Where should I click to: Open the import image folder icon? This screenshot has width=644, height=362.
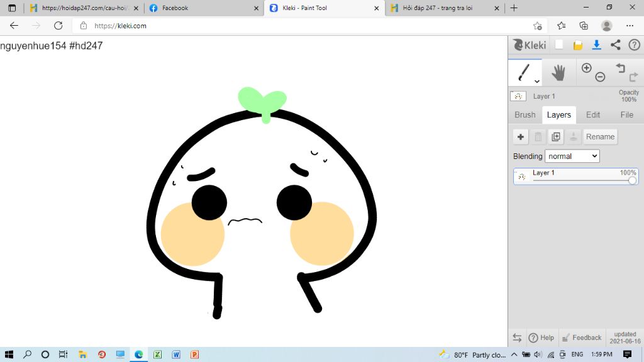[x=578, y=45]
